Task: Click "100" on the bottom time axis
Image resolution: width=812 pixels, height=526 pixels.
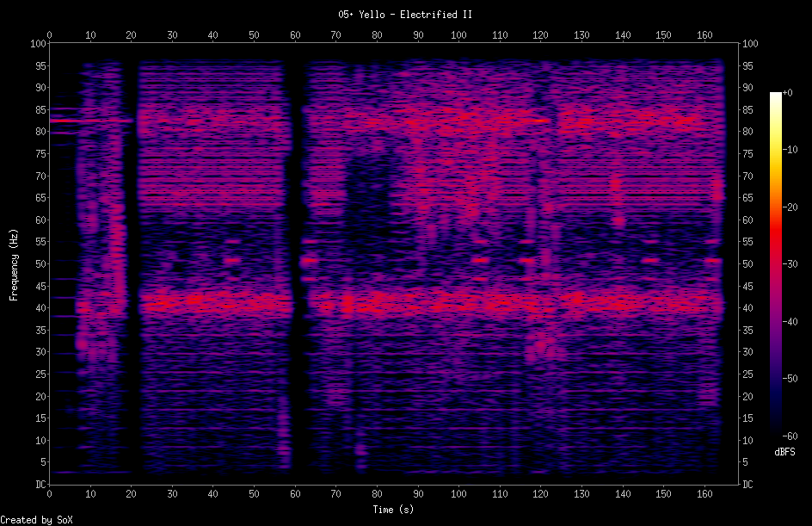Action: click(x=458, y=494)
